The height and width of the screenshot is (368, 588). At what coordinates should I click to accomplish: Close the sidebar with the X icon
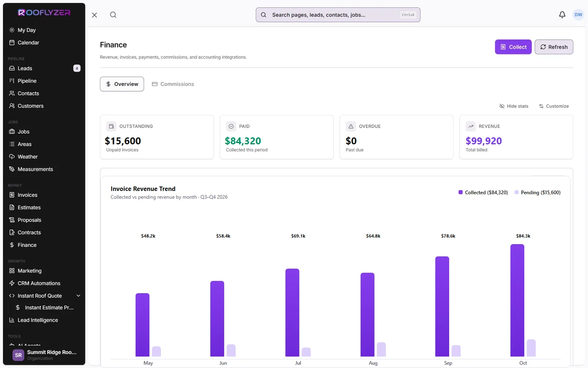[94, 15]
